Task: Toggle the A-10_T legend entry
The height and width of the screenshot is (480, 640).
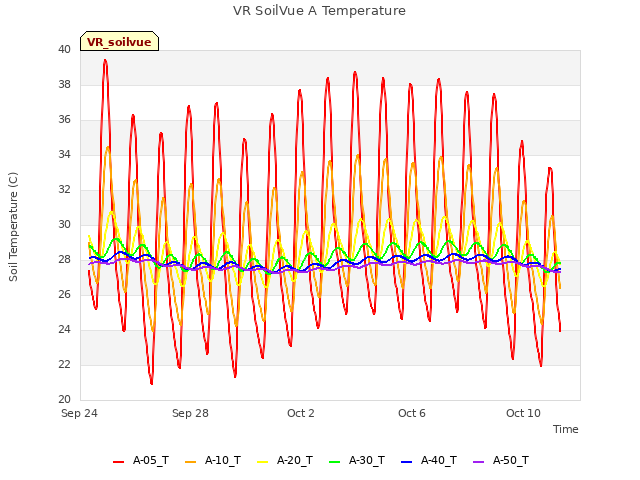Action: (213, 460)
